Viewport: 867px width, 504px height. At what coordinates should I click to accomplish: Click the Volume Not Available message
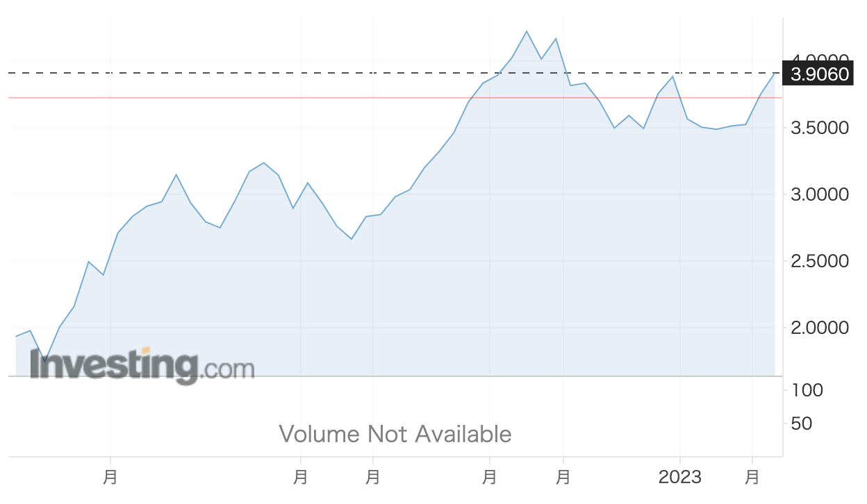395,435
